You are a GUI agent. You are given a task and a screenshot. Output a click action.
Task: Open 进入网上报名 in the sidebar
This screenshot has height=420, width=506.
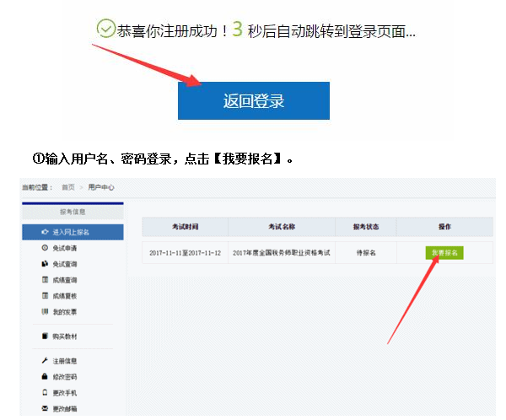(x=73, y=231)
